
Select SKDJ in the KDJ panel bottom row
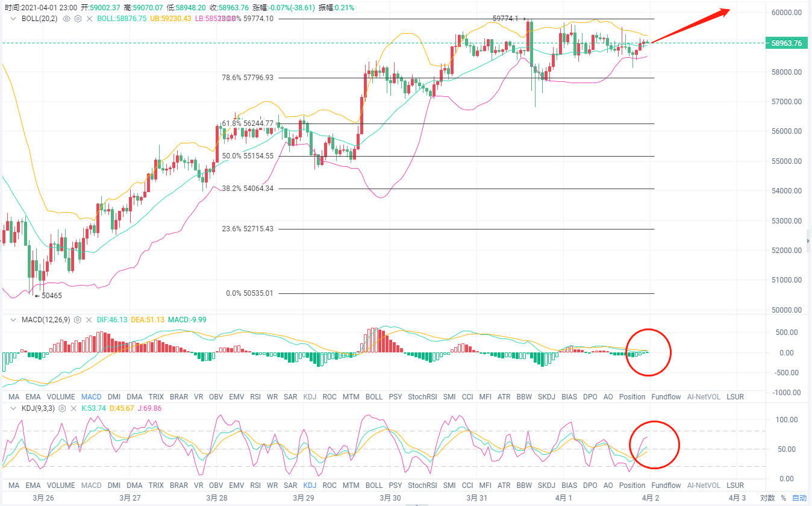point(547,486)
